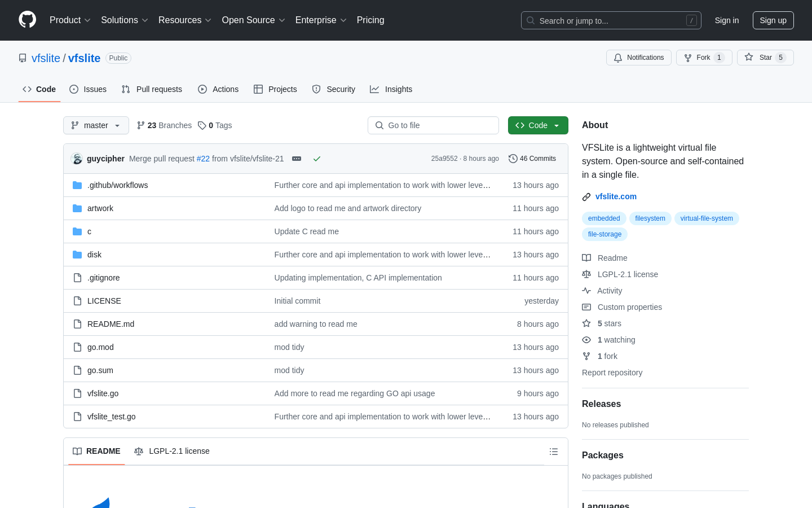Expand commit message ellipsis button
Viewport: 812px width, 508px height.
pyautogui.click(x=297, y=159)
